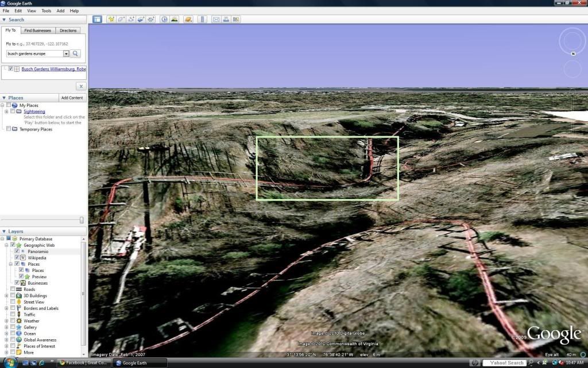Enable the Roads layer checkbox
This screenshot has width=588, height=368.
pos(13,289)
